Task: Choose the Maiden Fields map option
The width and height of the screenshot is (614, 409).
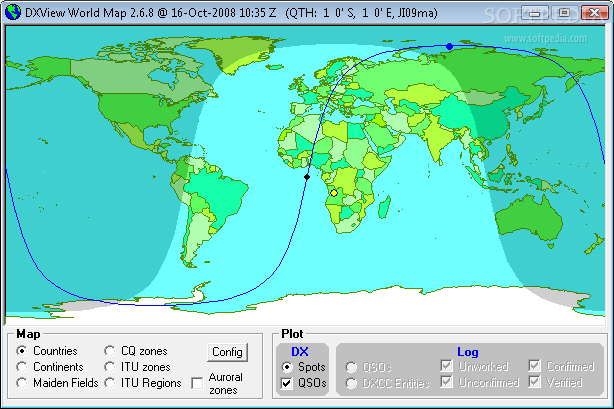Action: coord(22,383)
